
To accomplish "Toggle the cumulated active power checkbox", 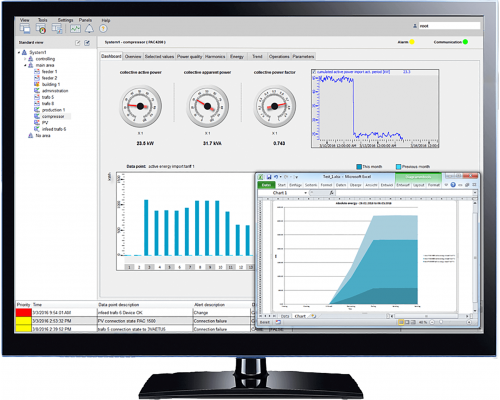I will (314, 72).
